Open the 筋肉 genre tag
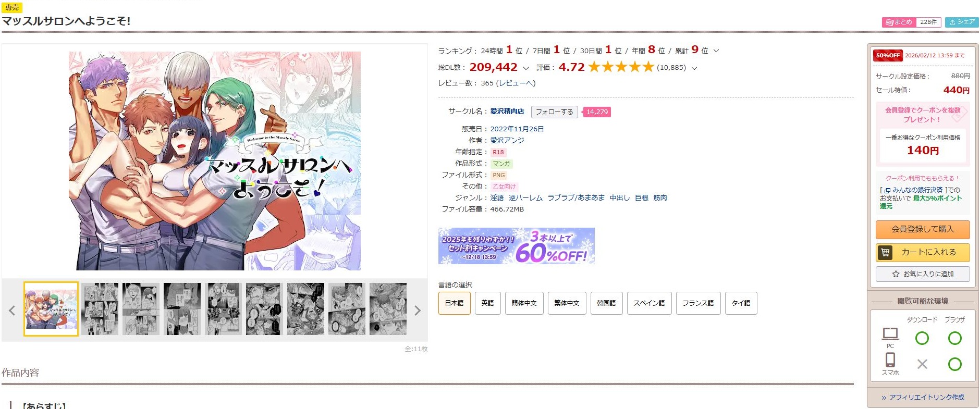This screenshot has height=409, width=980. [660, 198]
